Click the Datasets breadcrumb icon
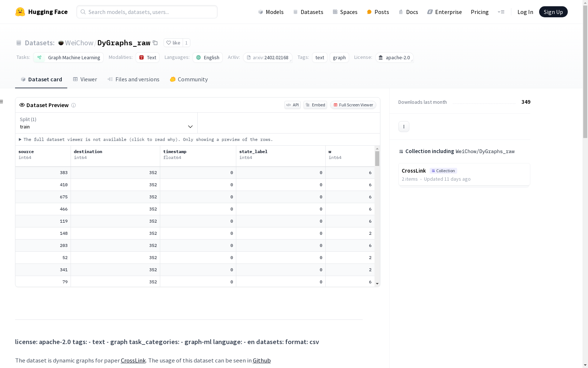Viewport: 588px width, 368px height. (x=19, y=43)
